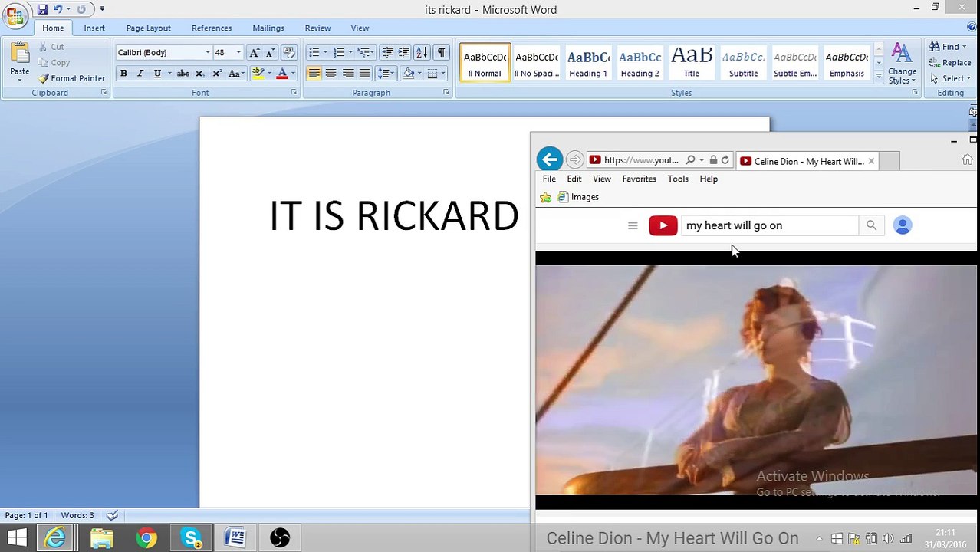980x552 pixels.
Task: Click the video player area
Action: [756, 379]
